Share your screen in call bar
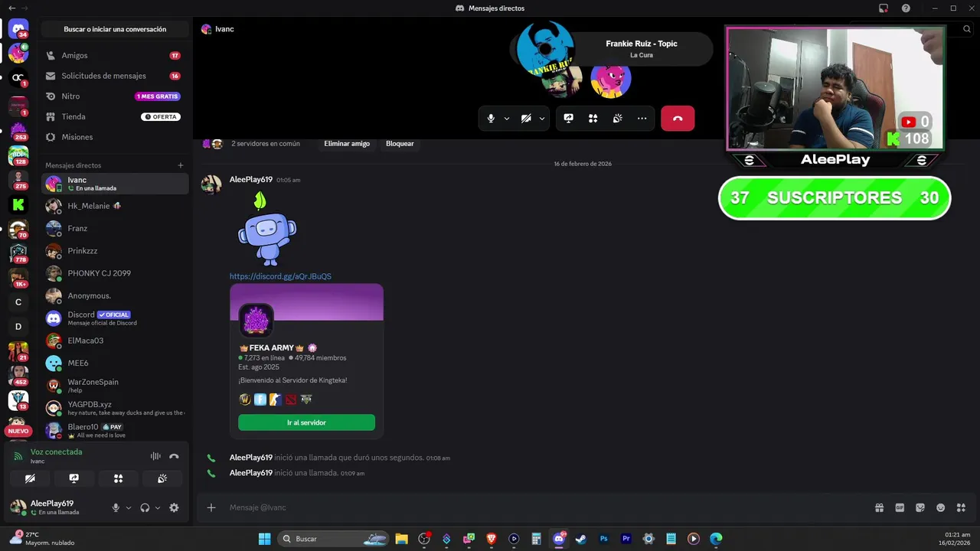The width and height of the screenshot is (980, 551). [x=569, y=119]
